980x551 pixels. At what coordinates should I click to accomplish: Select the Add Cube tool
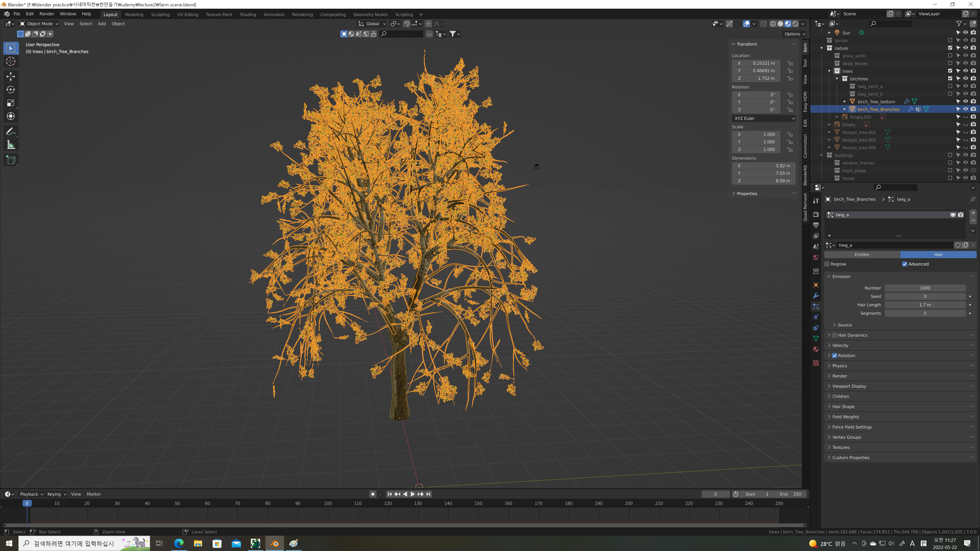pos(11,160)
